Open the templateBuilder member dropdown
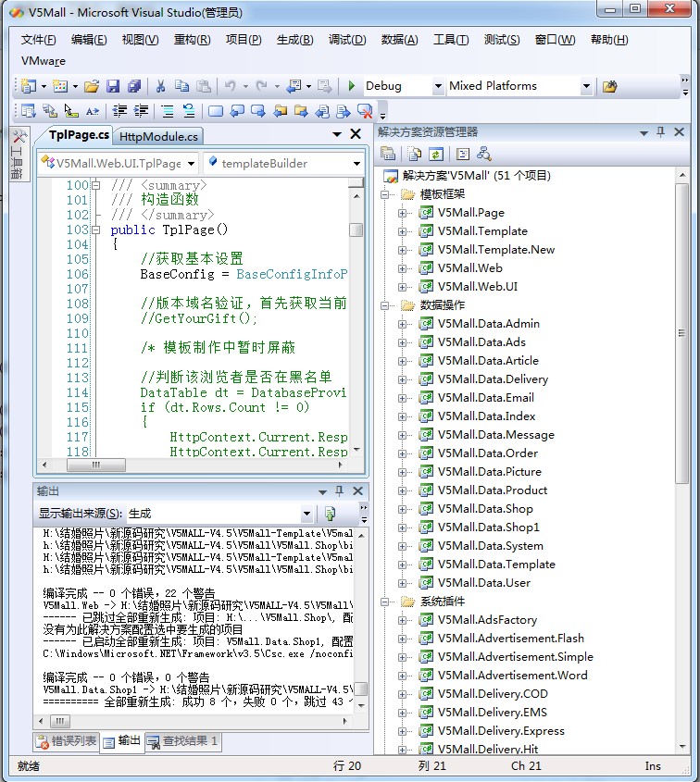Screen dimensions: 700x782 pos(356,164)
